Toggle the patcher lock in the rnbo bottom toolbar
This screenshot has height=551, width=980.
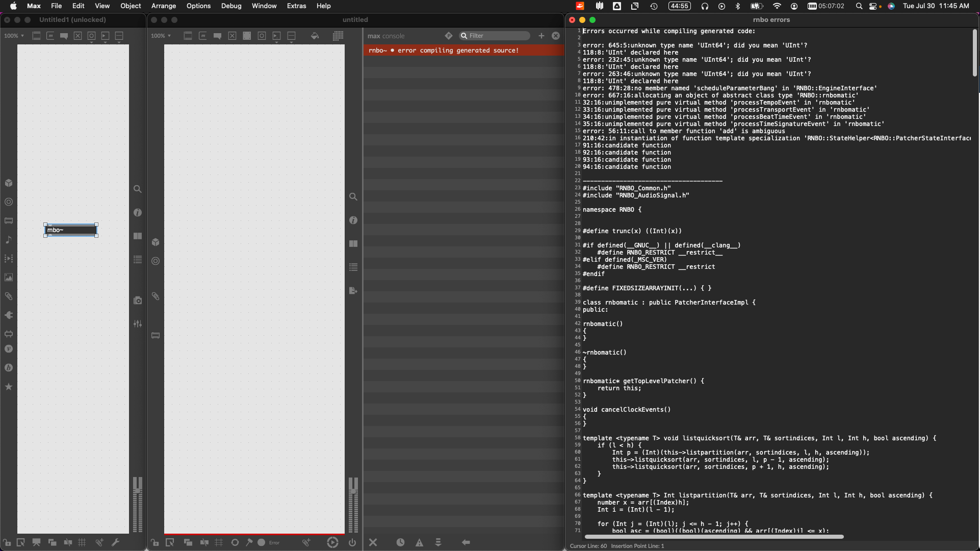coord(154,542)
